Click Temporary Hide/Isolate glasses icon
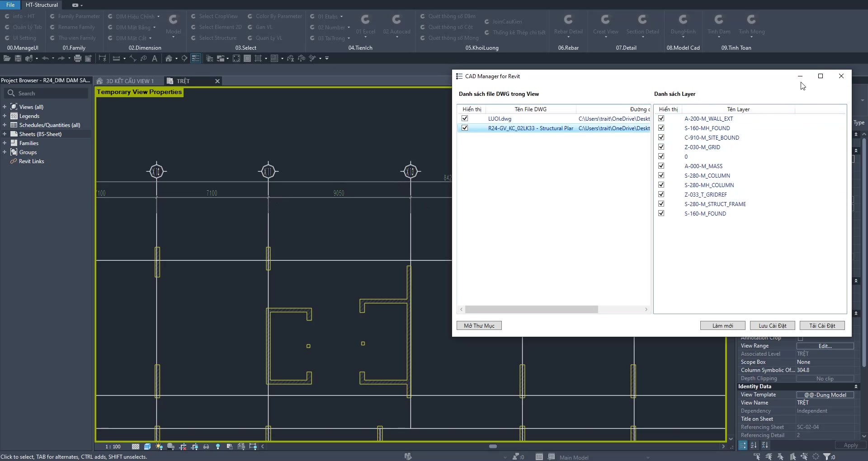The width and height of the screenshot is (868, 461). [206, 447]
